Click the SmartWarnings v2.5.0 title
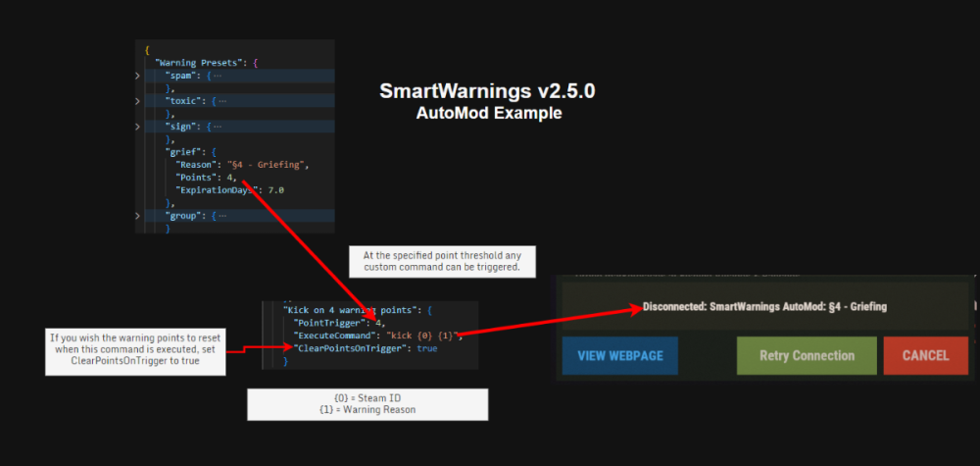 click(487, 91)
